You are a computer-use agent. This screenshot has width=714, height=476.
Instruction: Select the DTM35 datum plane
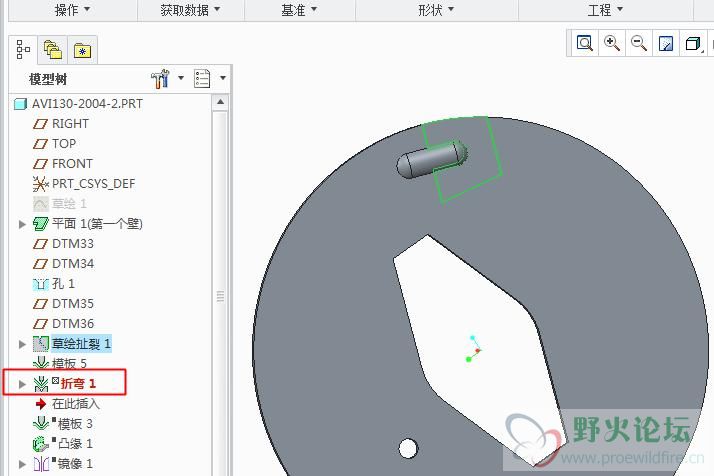click(x=73, y=304)
